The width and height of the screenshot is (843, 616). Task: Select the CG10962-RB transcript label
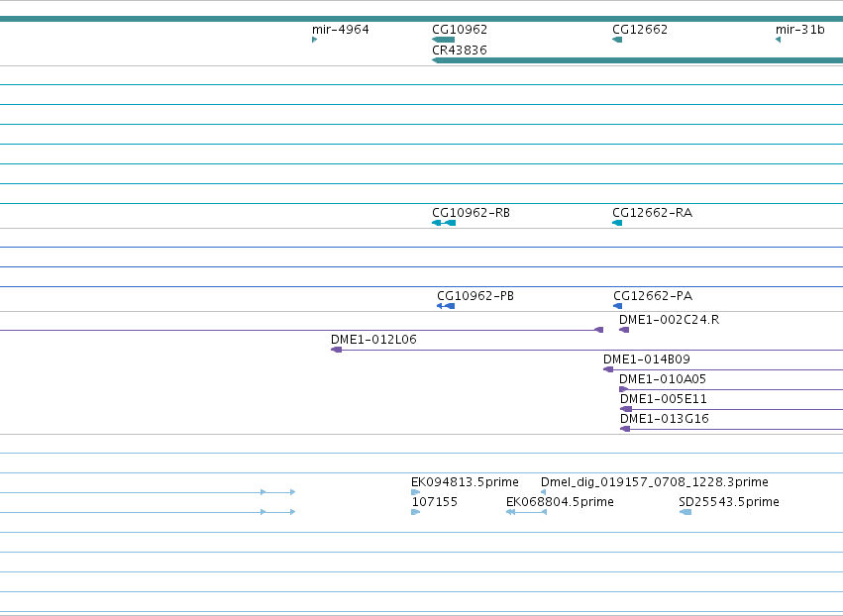tap(471, 212)
